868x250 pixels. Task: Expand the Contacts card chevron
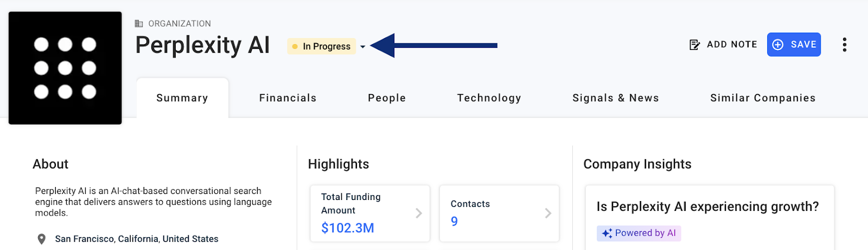pyautogui.click(x=548, y=213)
